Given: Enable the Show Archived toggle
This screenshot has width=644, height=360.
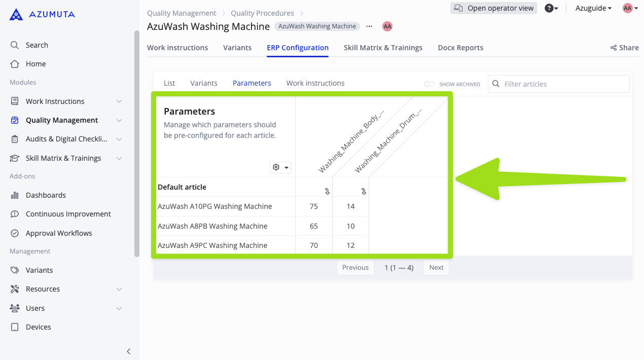Looking at the screenshot, I should (x=430, y=84).
